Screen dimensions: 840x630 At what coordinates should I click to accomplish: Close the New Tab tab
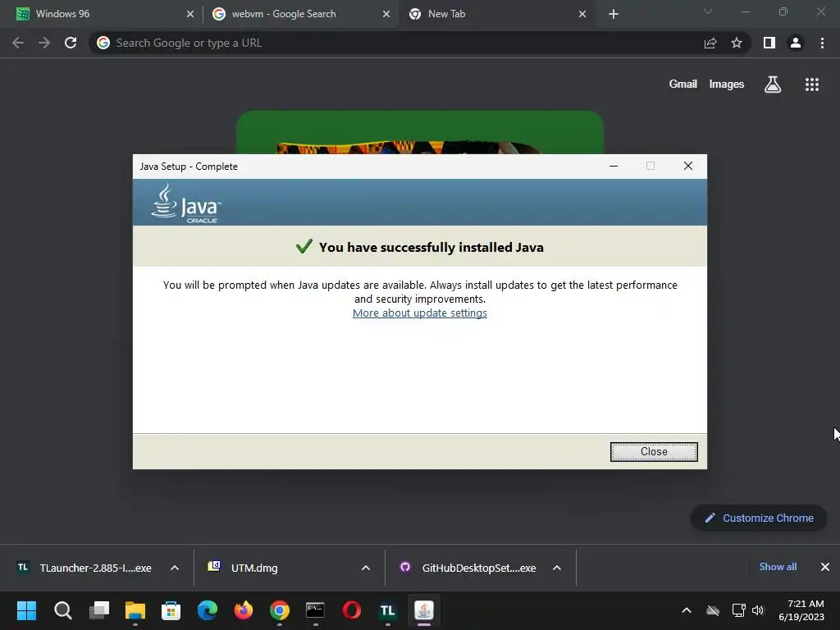tap(582, 14)
